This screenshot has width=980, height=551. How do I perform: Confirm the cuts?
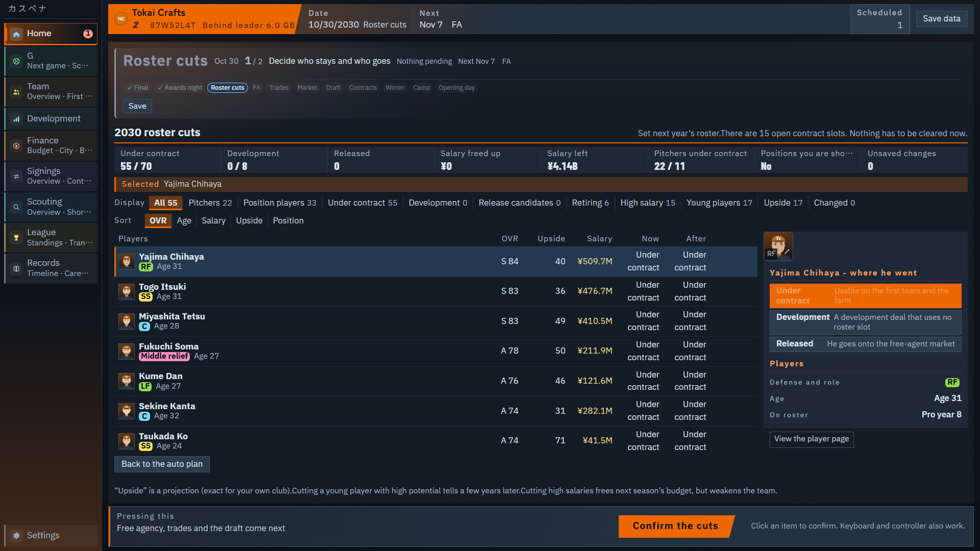point(675,526)
